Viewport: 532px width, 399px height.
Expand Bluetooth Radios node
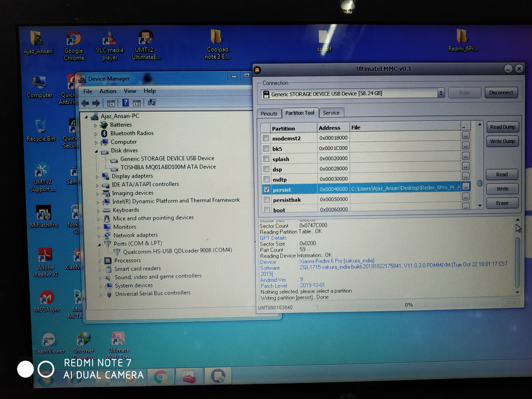pyautogui.click(x=96, y=134)
